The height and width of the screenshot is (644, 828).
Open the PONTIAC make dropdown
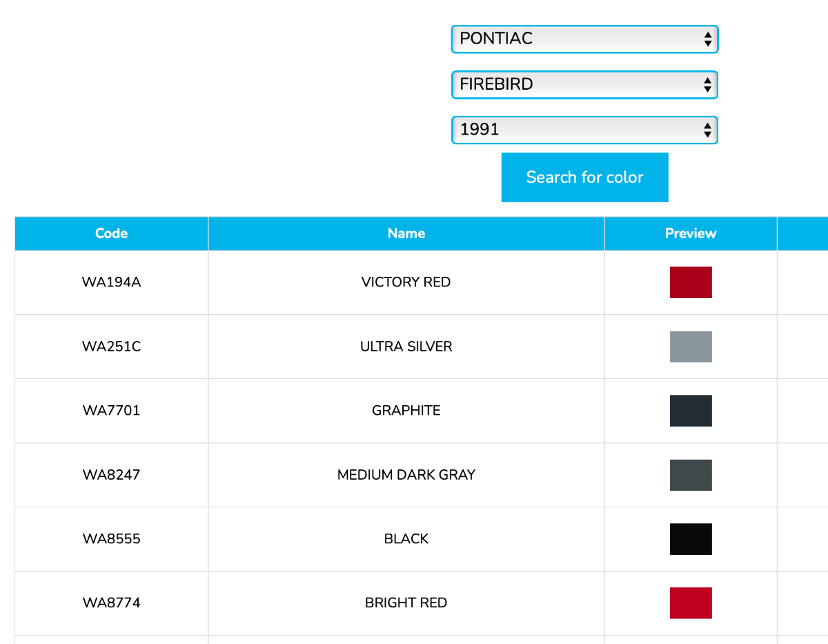pos(584,39)
